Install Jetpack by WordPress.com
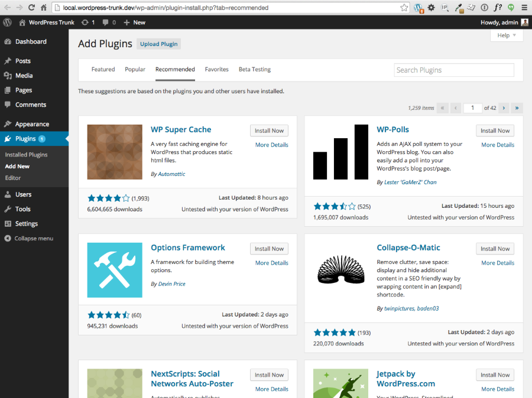 point(495,375)
